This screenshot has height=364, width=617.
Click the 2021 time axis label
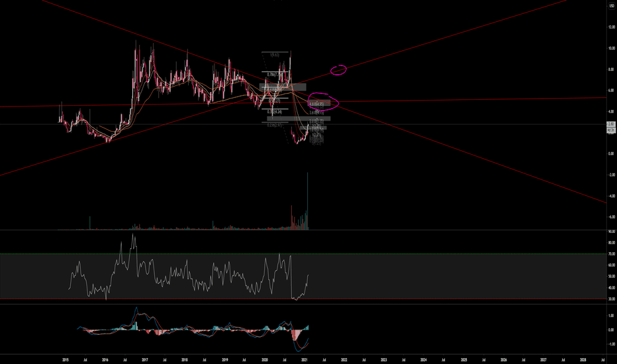304,359
